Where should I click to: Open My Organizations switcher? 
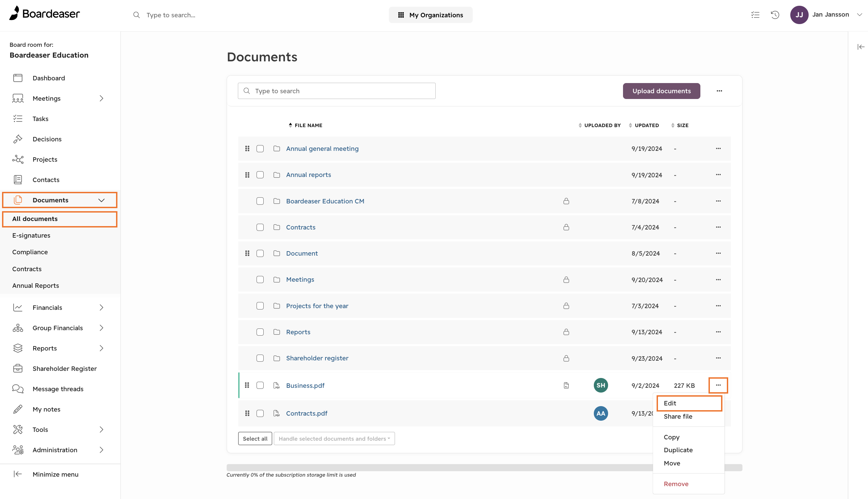click(430, 15)
